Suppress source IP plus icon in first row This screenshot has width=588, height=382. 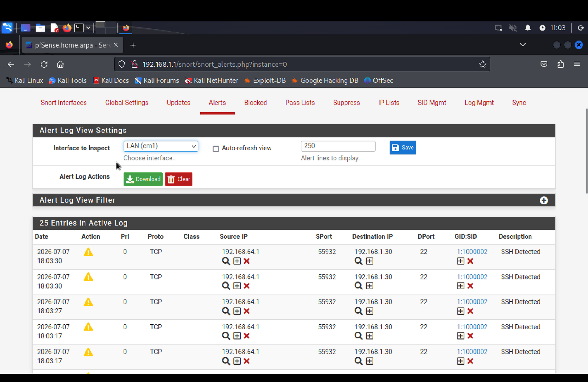coord(237,261)
